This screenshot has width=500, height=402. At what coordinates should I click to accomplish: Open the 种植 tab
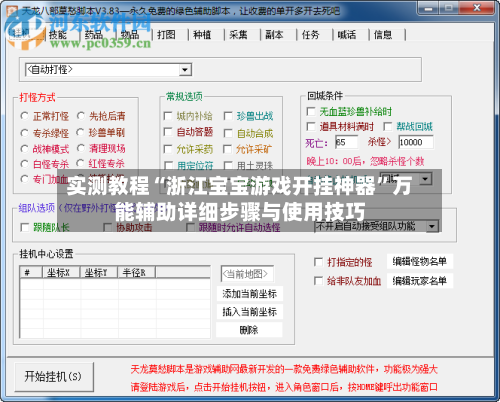(x=202, y=35)
